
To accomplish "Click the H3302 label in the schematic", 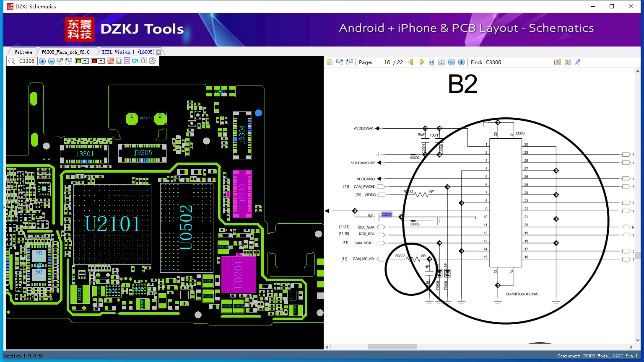I will [414, 158].
